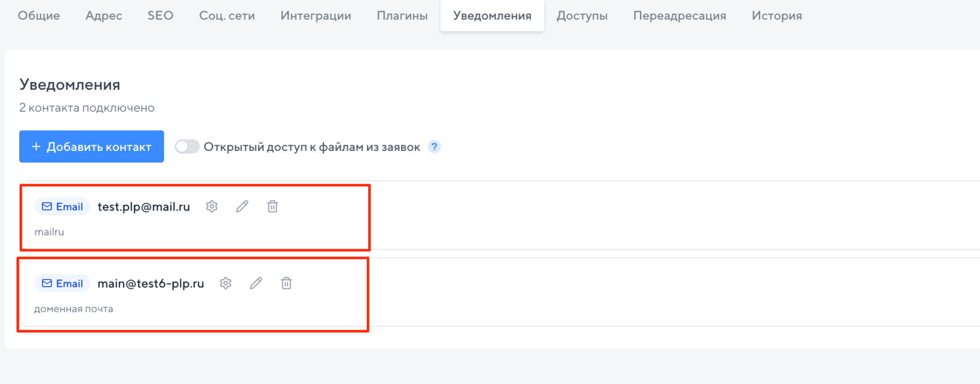The height and width of the screenshot is (384, 980).
Task: Click the доменная почта description label
Action: click(x=73, y=309)
